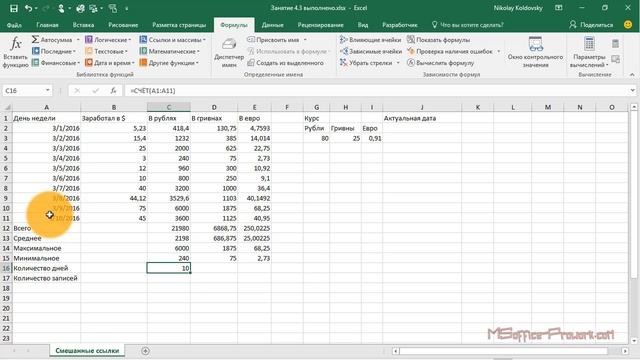Switch to the Developer (Разработчик) tab
Viewport: 640px width, 360px height.
pyautogui.click(x=400, y=25)
